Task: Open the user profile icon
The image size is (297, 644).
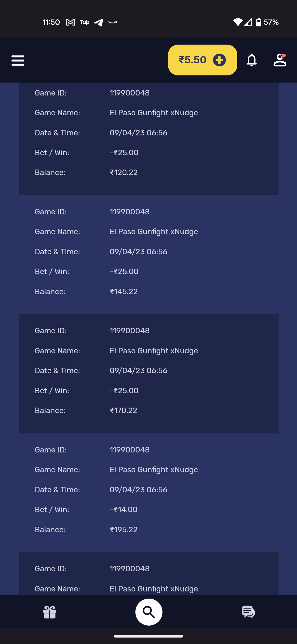Action: pyautogui.click(x=280, y=60)
